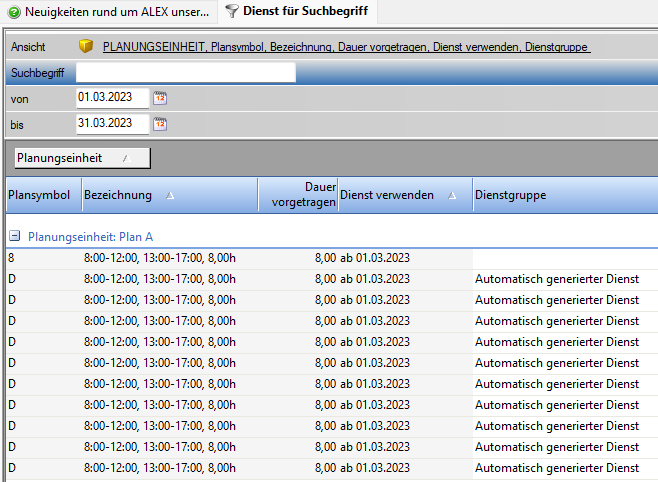The width and height of the screenshot is (658, 482).
Task: Sort by Plansymbol column header
Action: [39, 196]
